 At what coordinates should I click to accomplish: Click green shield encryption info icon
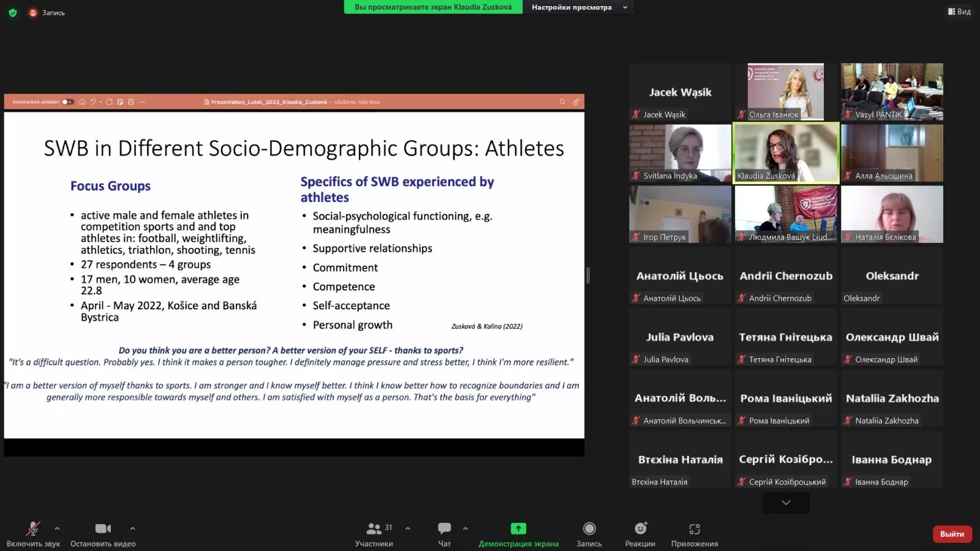pyautogui.click(x=12, y=12)
